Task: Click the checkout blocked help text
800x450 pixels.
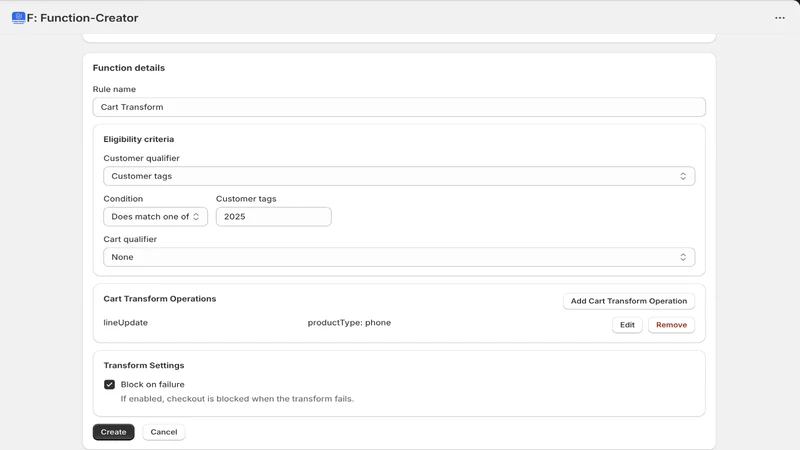Action: tap(237, 399)
